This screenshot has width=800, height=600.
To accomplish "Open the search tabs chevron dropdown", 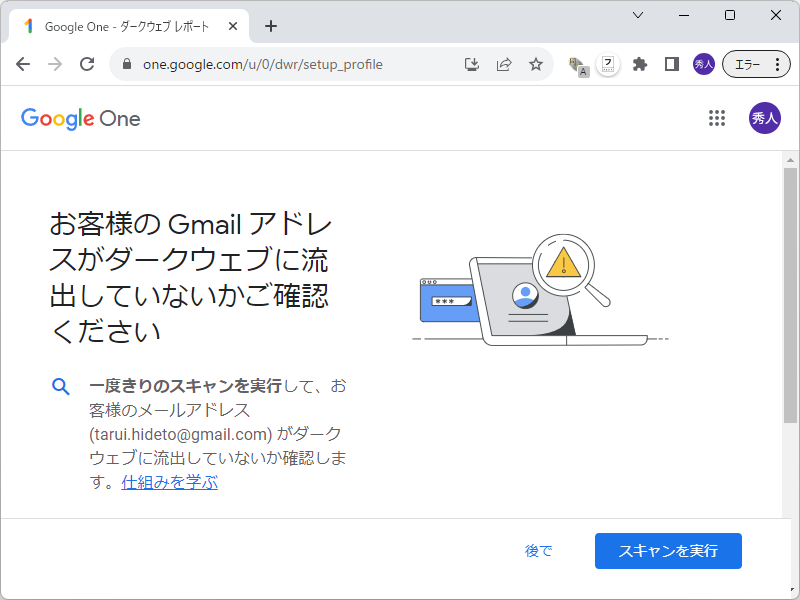I will click(637, 15).
